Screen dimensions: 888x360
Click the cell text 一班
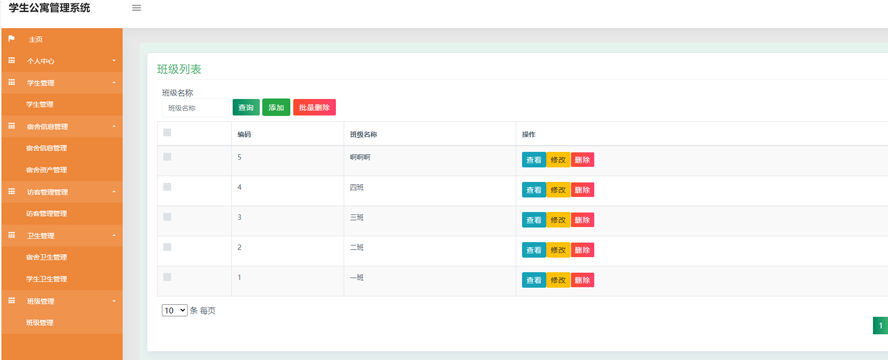coord(356,277)
